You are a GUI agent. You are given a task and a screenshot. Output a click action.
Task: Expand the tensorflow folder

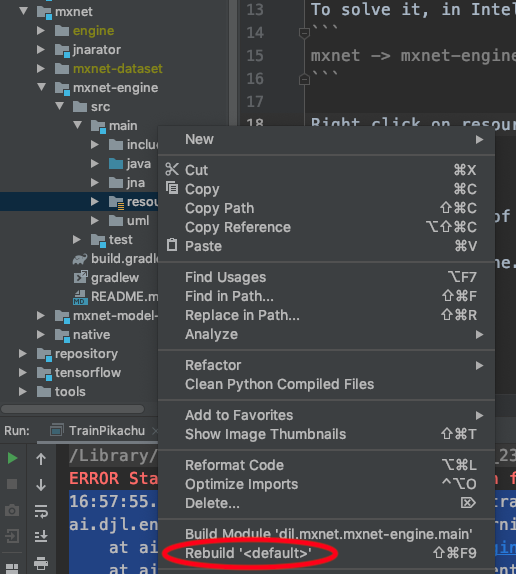tap(23, 372)
